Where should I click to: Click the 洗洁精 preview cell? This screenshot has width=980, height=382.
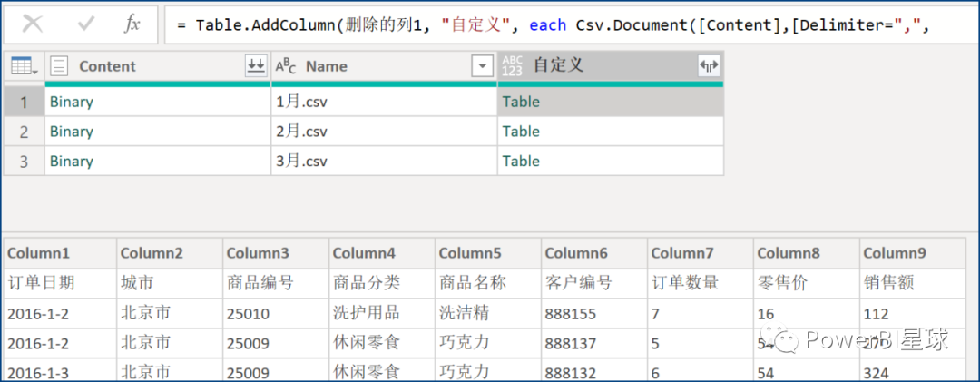click(488, 313)
